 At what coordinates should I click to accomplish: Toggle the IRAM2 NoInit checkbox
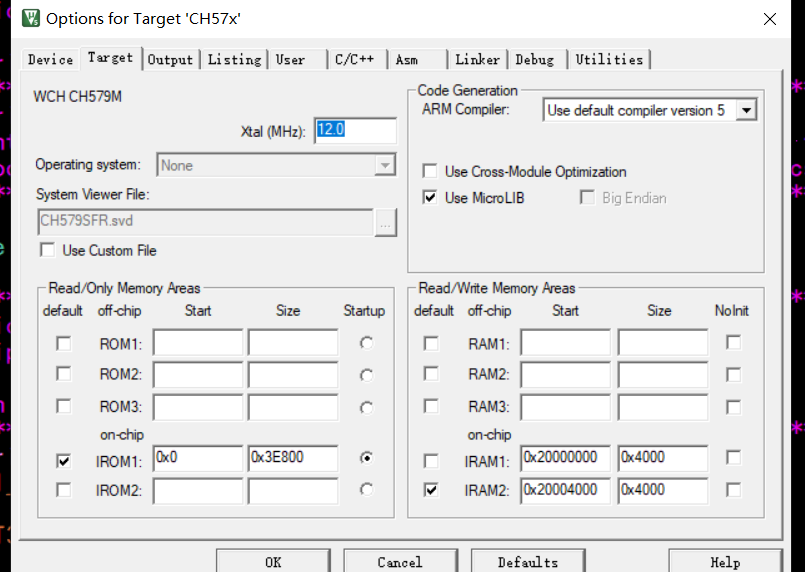coord(733,490)
